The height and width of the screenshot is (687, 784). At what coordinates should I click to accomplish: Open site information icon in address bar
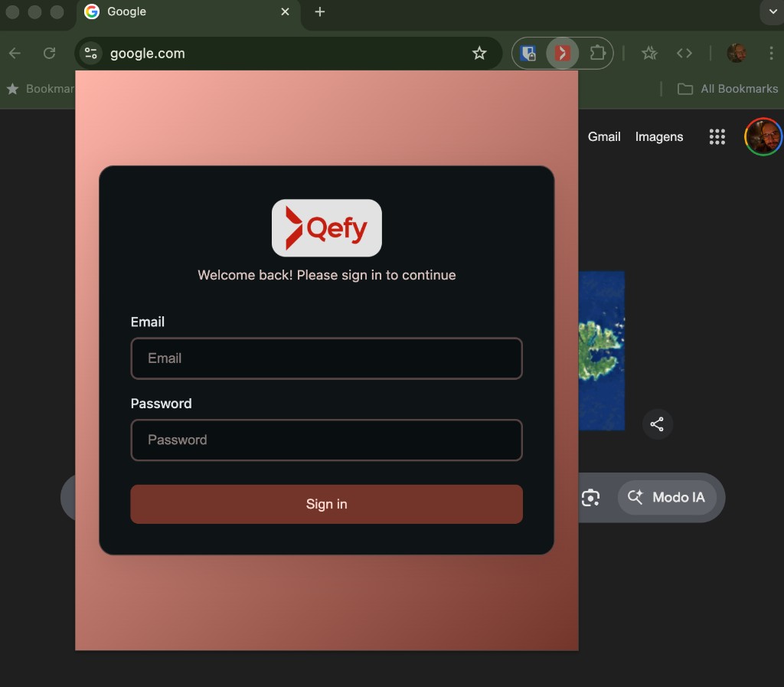tap(91, 53)
